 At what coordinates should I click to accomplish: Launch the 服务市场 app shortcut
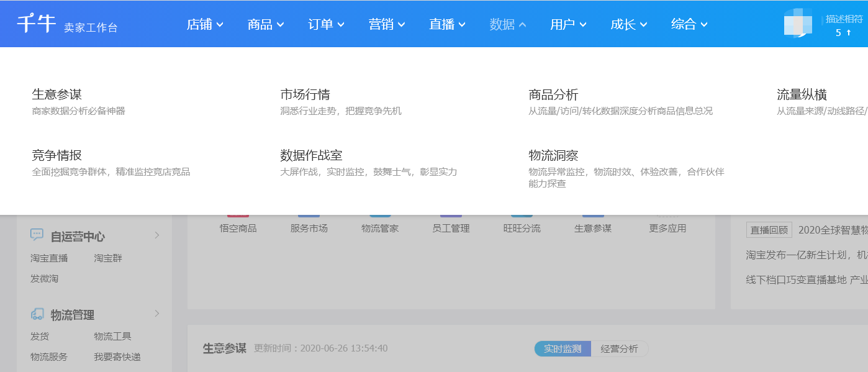pos(309,228)
